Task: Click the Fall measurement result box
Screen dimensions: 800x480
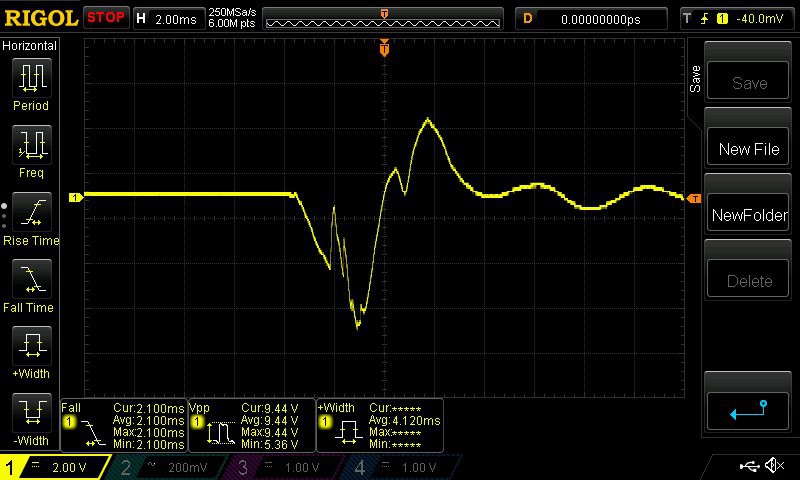Action: point(123,426)
